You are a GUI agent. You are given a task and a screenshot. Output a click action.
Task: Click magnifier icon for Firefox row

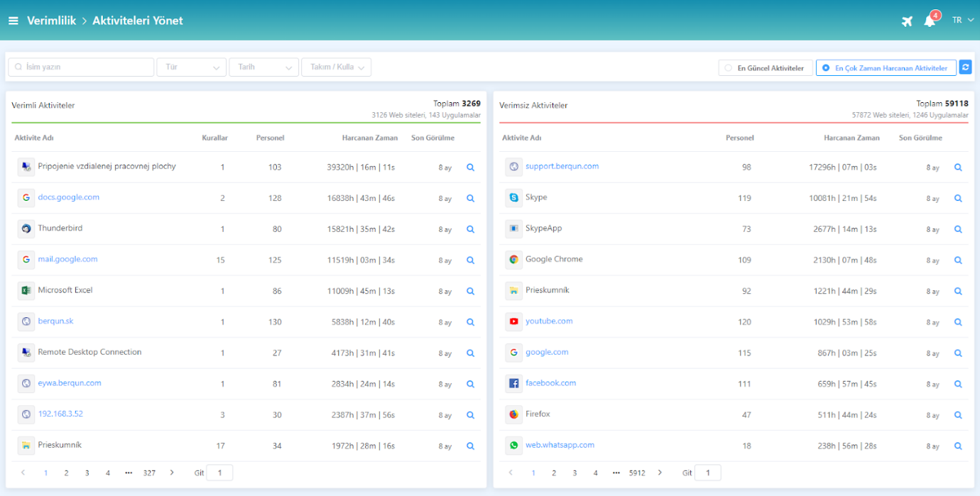[x=958, y=415]
